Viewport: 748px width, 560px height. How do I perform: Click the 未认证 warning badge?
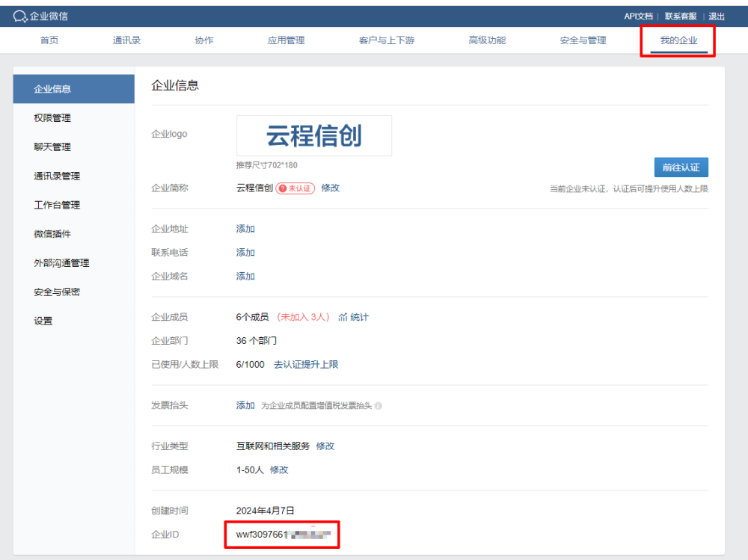[295, 188]
